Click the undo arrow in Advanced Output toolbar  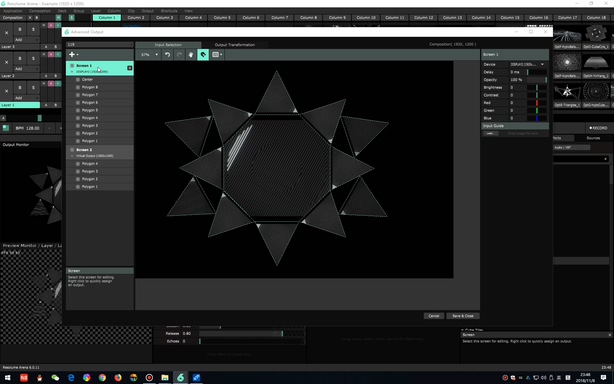[x=168, y=55]
